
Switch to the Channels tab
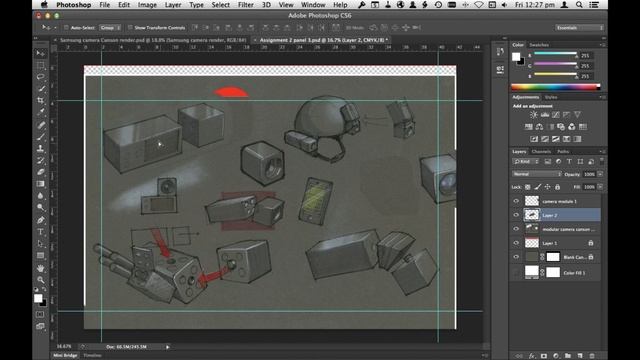click(x=541, y=152)
